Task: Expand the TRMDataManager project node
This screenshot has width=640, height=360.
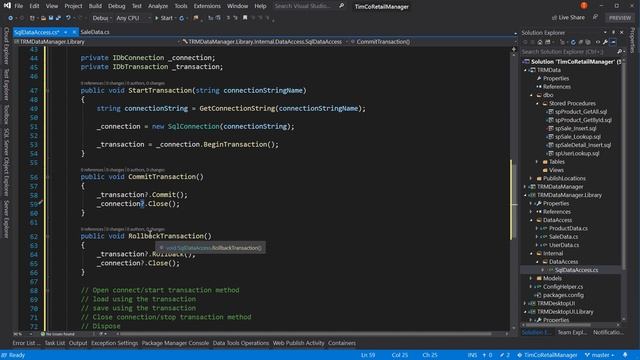Action: (x=526, y=187)
